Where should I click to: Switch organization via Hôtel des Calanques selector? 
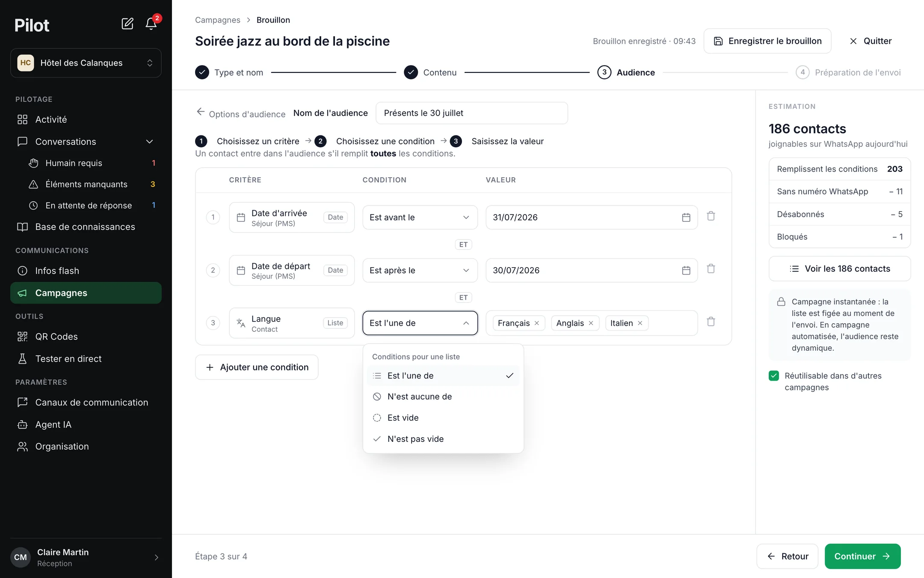point(86,63)
